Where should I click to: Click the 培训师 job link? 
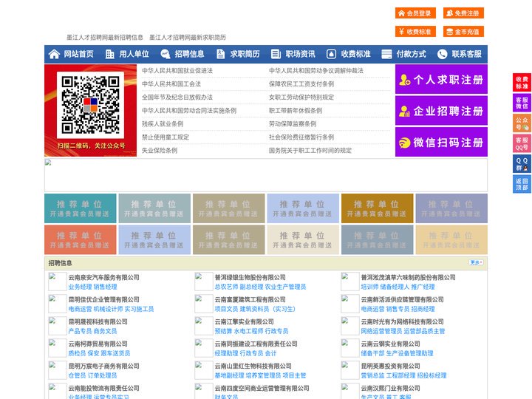(x=370, y=287)
